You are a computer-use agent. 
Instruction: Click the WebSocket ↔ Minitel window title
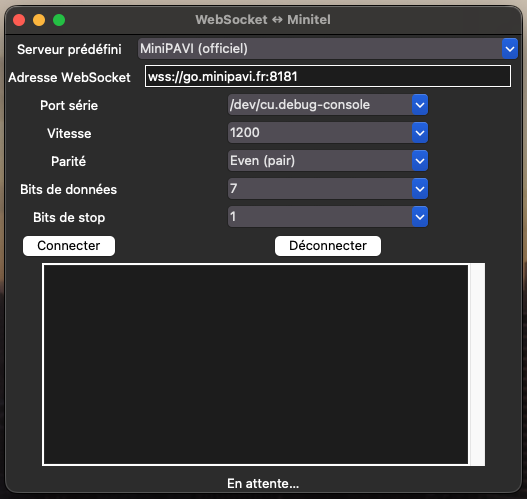[263, 19]
